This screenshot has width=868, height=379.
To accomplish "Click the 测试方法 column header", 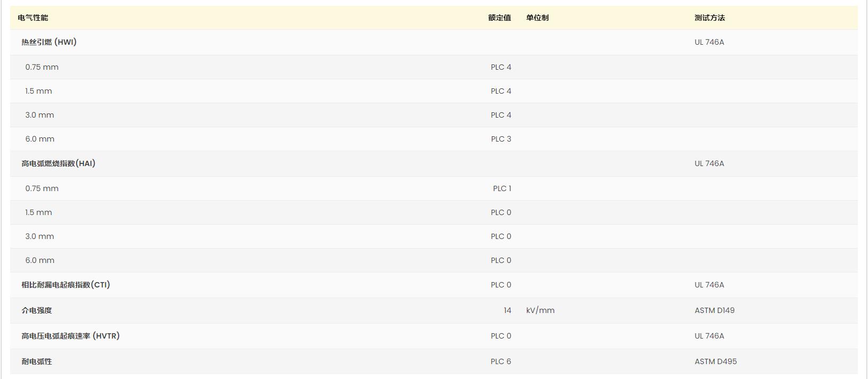I will pyautogui.click(x=709, y=18).
